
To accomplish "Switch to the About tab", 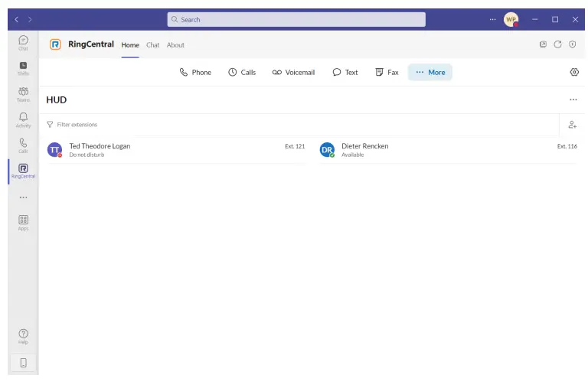I will pos(175,45).
